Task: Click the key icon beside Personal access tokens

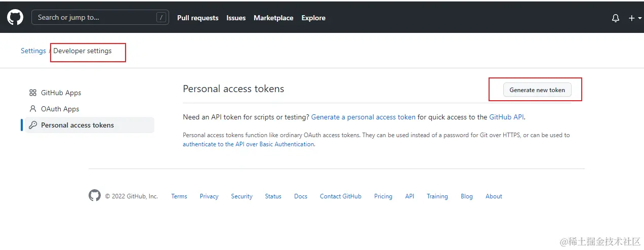Action: (x=33, y=125)
